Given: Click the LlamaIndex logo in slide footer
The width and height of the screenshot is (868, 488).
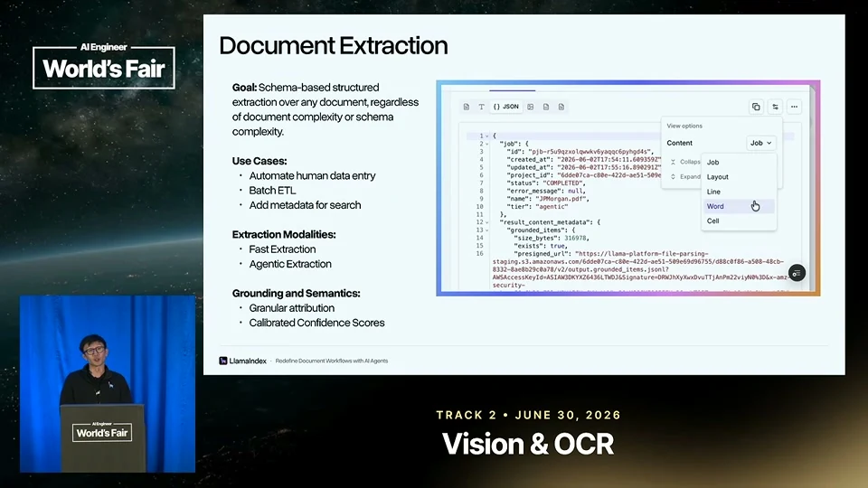Looking at the screenshot, I should (x=243, y=361).
